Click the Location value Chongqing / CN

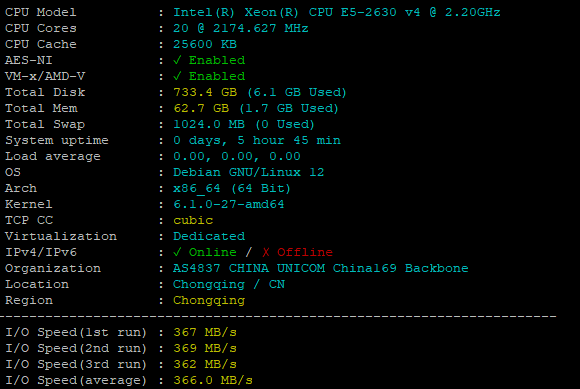[x=229, y=284]
